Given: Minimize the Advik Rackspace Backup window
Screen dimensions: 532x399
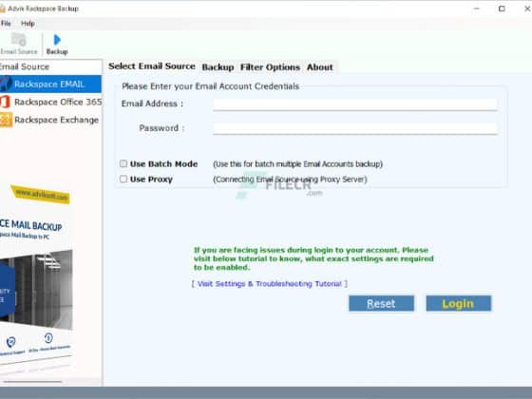Looking at the screenshot, I should [476, 9].
